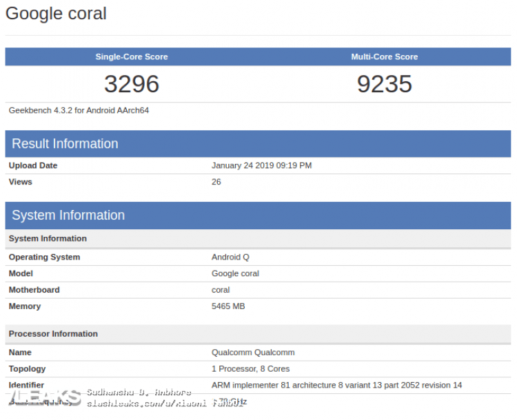This screenshot has height=420, width=517.
Task: Click the 5465 MB memory value
Action: (228, 307)
